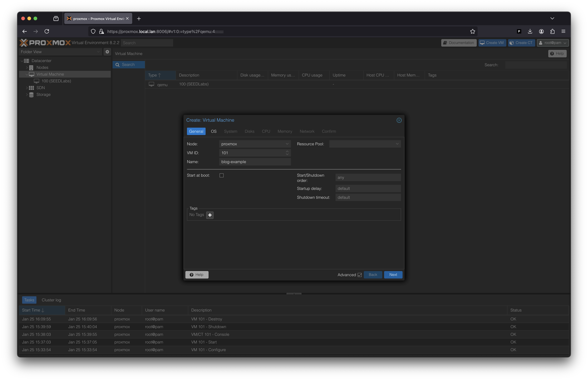588x380 pixels.
Task: Click the Next button
Action: tap(393, 275)
